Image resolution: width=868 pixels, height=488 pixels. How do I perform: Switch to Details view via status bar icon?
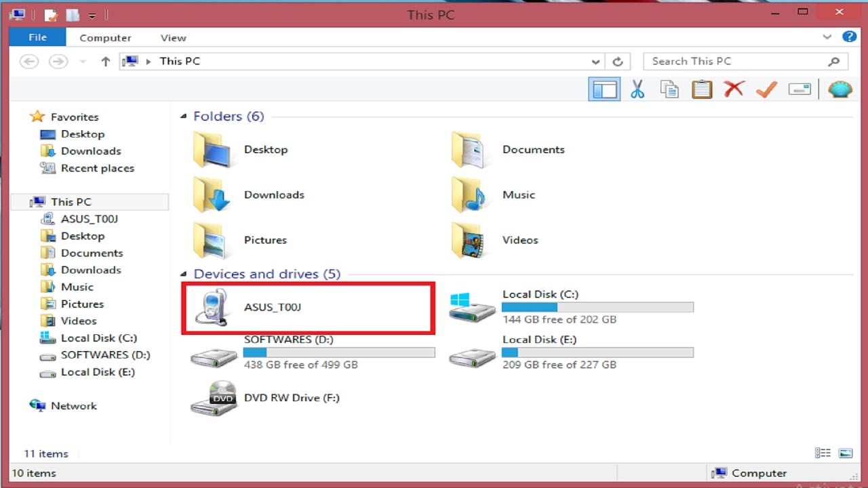(823, 453)
